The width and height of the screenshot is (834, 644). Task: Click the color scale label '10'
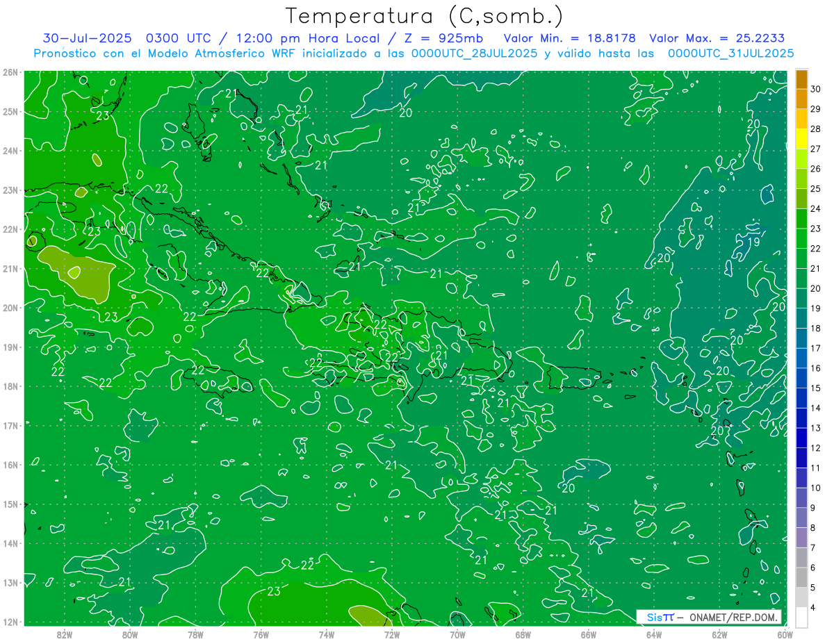[816, 488]
